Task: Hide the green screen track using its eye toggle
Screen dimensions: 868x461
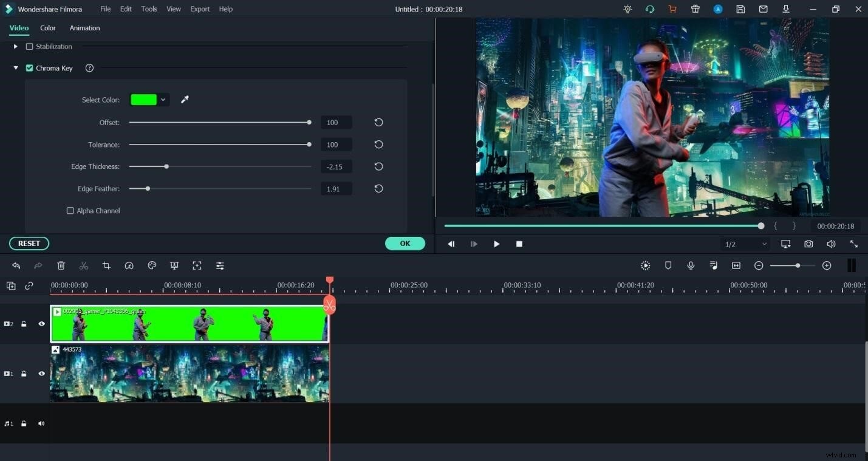Action: (x=41, y=324)
